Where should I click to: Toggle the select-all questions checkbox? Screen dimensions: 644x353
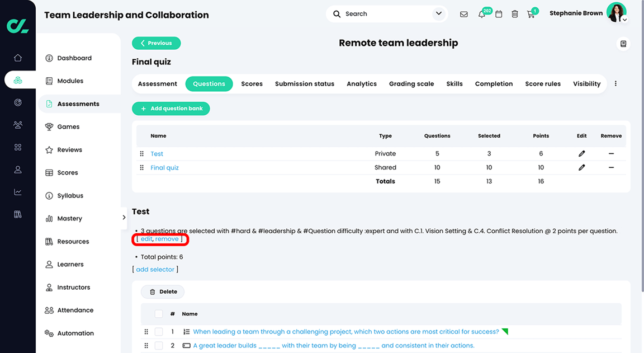[159, 314]
